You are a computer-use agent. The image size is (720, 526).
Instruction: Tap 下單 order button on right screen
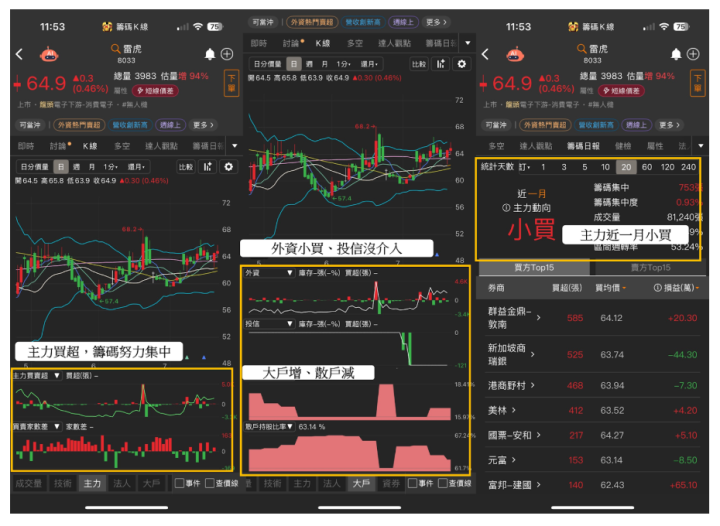pos(698,83)
